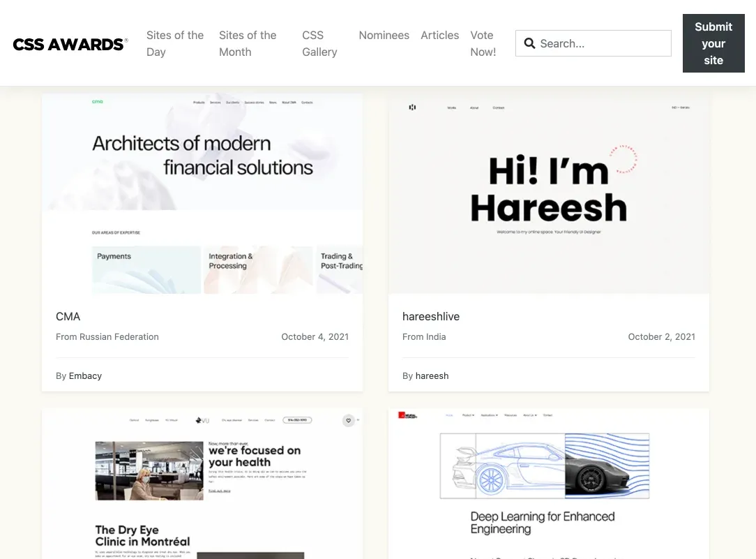Open the Nominees page
The image size is (756, 559).
pos(384,35)
